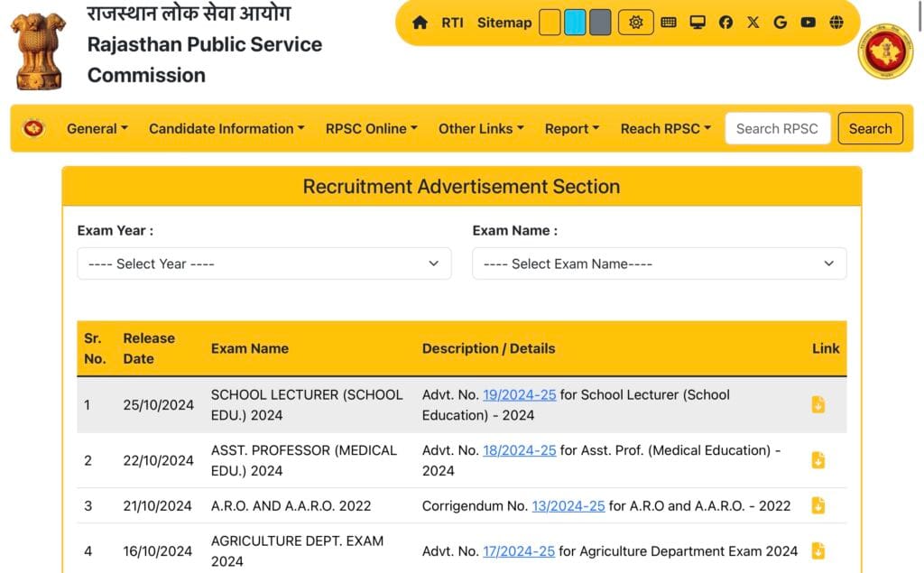
Task: Select the yellow theme color swatch
Action: pos(550,23)
